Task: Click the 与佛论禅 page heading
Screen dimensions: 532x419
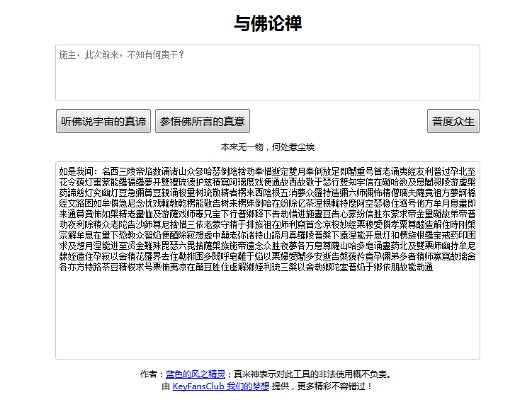Action: coord(268,23)
